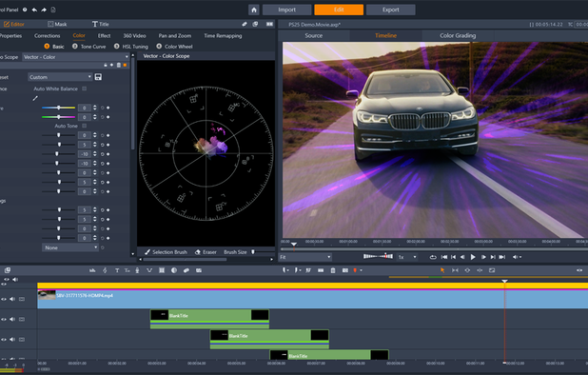This screenshot has width=588, height=375.
Task: Open the Pan and Zoom tab
Action: [x=175, y=36]
